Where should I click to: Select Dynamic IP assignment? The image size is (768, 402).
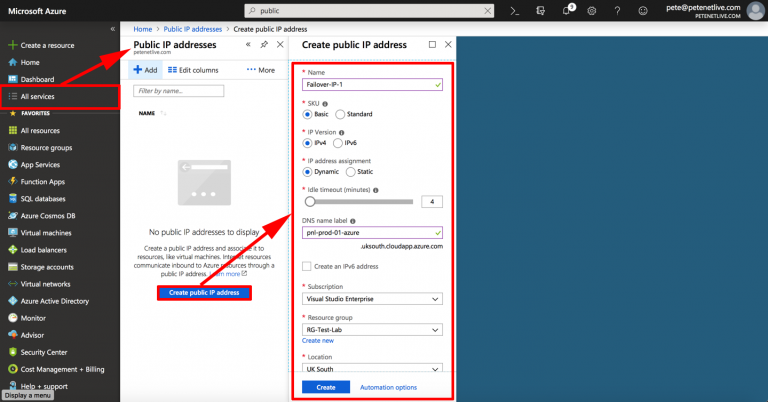[x=307, y=172]
